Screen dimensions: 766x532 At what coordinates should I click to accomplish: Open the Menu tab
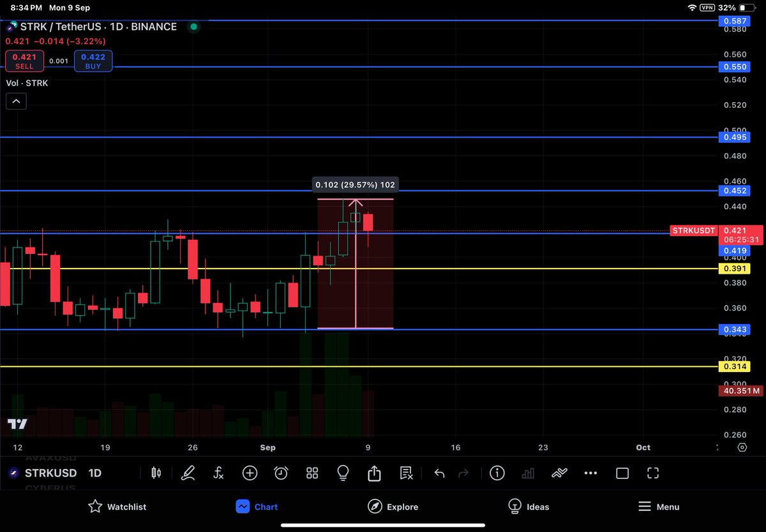[659, 506]
